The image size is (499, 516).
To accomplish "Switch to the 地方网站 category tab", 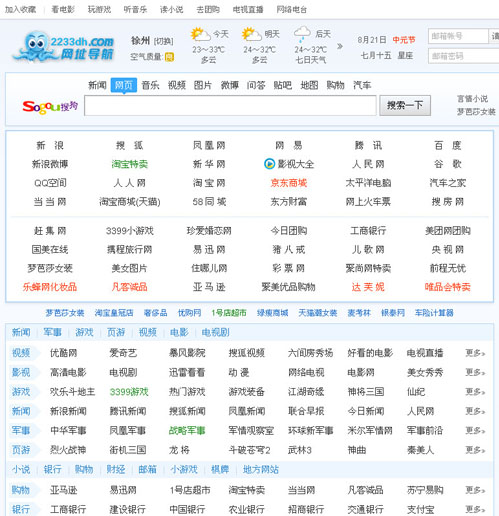I will point(261,470).
